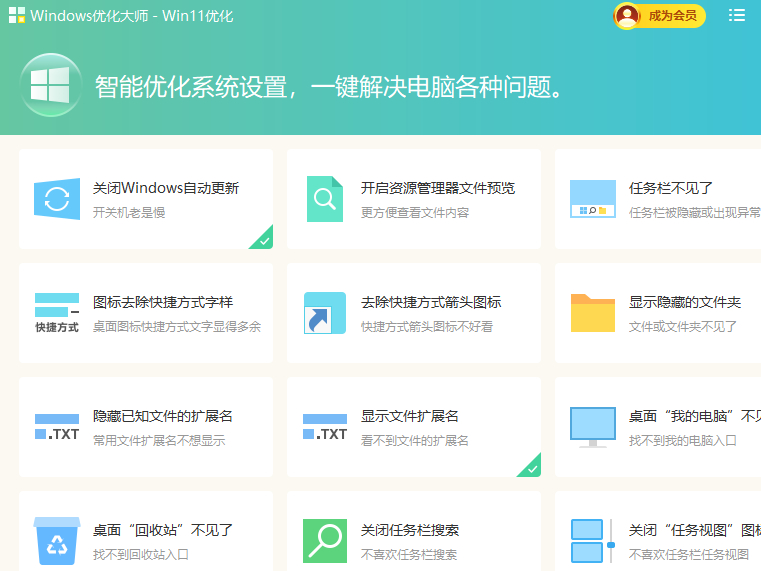Click description 常用文件扩展名不想显示
The image size is (761, 571).
[159, 440]
